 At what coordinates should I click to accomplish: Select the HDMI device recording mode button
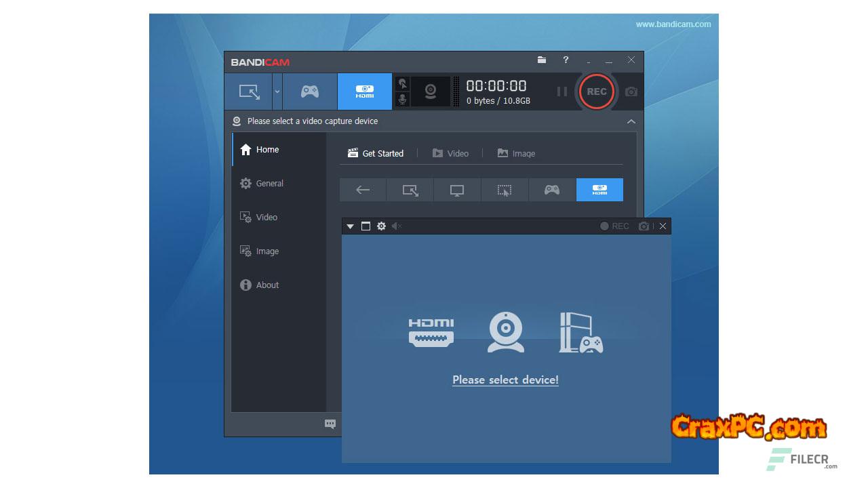[x=365, y=91]
